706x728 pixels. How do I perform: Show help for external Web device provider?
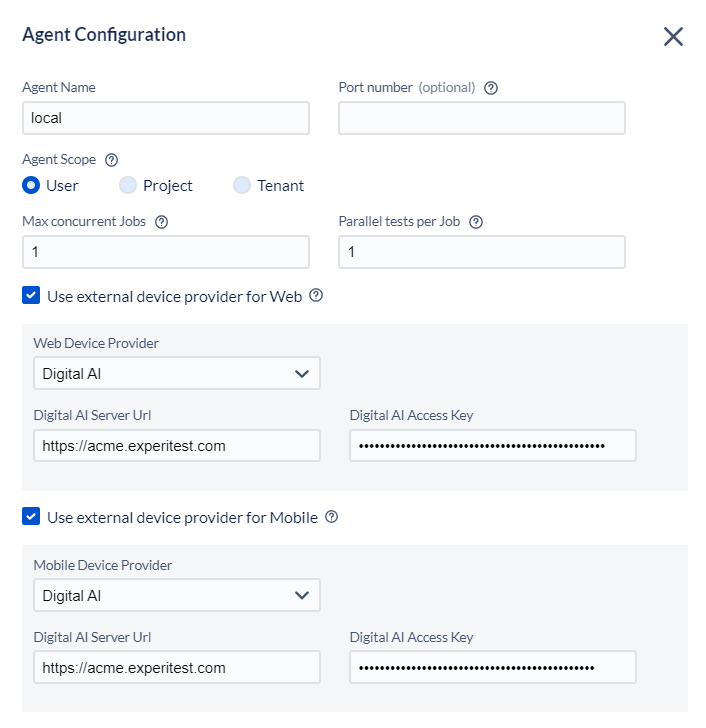coord(316,295)
